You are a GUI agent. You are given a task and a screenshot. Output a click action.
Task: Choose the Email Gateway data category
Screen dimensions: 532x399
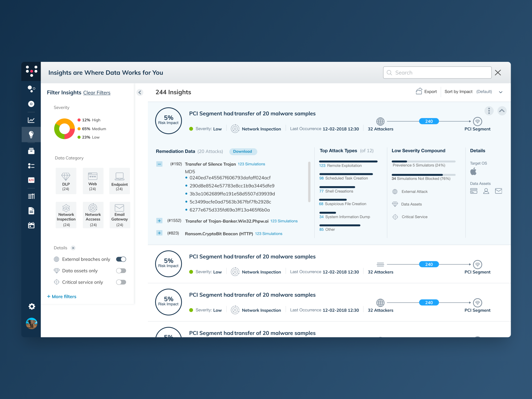point(119,215)
